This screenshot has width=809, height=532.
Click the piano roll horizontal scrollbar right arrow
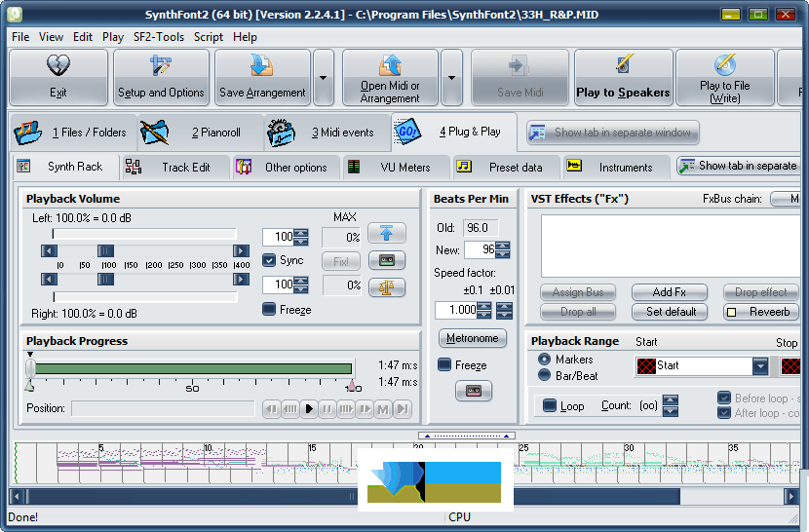pos(790,497)
